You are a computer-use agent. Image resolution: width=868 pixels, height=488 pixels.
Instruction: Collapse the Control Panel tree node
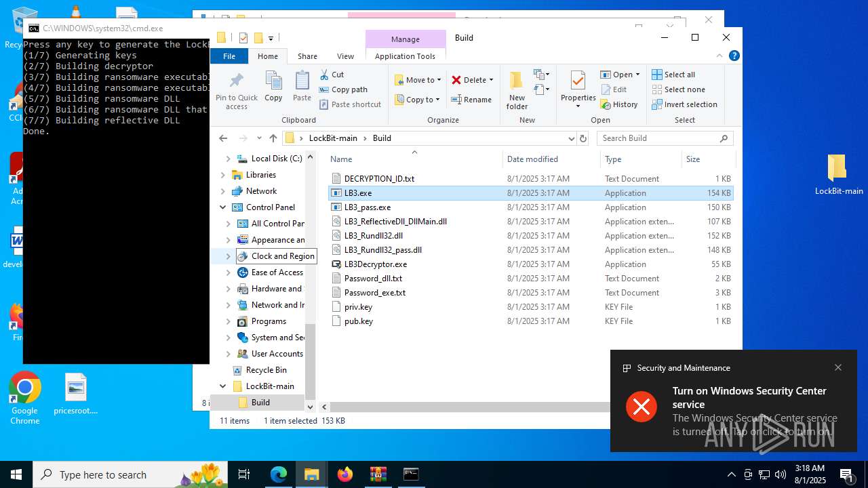tap(222, 207)
